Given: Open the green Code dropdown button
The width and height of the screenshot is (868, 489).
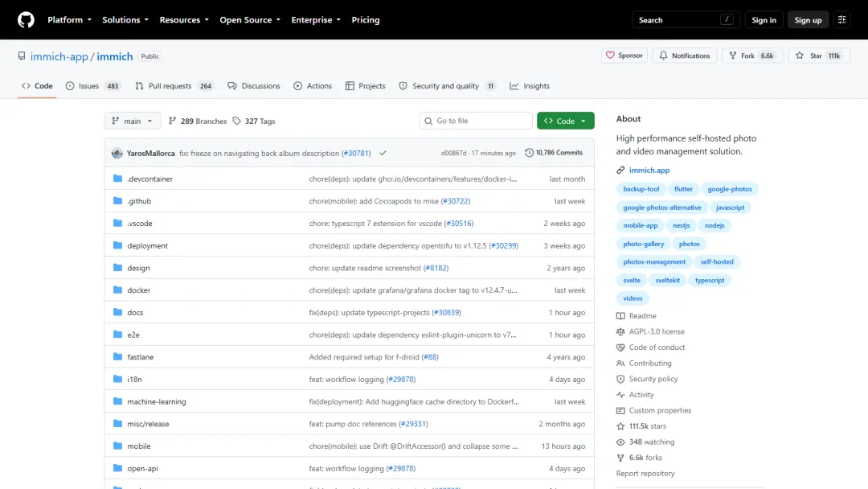Looking at the screenshot, I should tap(565, 121).
